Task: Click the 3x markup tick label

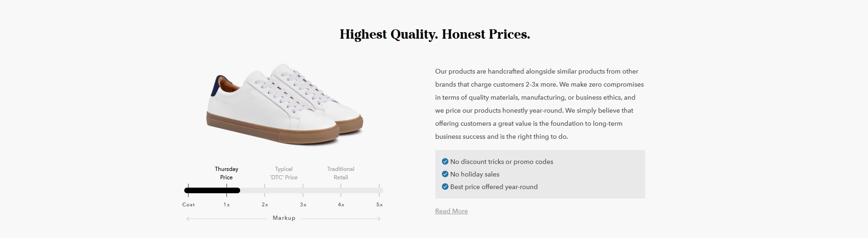Action: coord(303,204)
